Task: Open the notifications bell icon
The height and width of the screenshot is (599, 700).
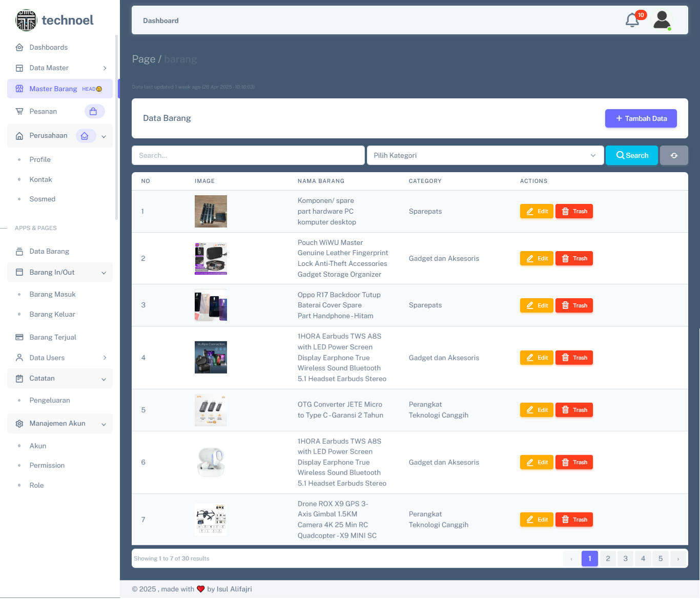Action: click(633, 20)
